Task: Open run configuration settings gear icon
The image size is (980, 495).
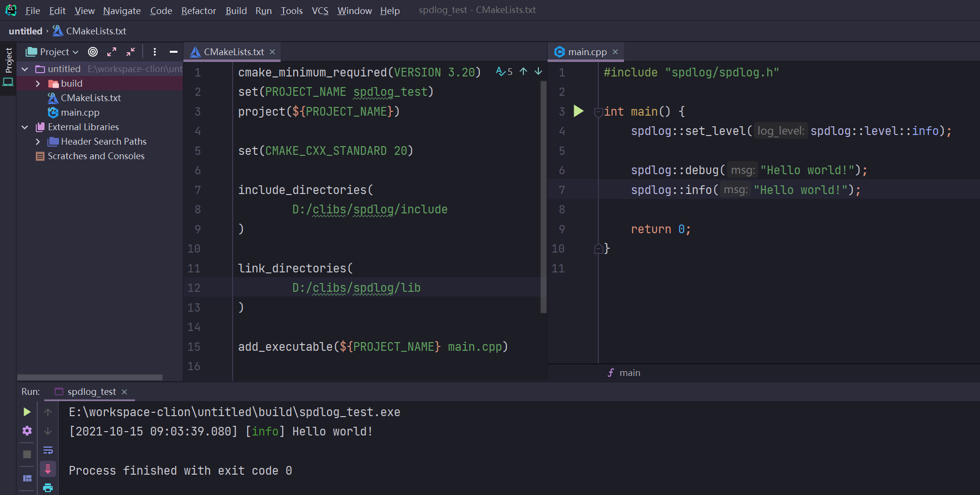Action: tap(27, 431)
